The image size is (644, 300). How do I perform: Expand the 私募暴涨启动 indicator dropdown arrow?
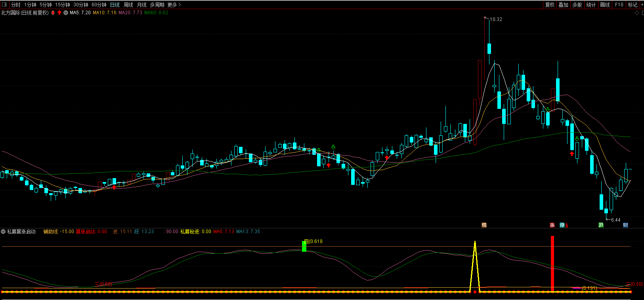click(x=3, y=232)
